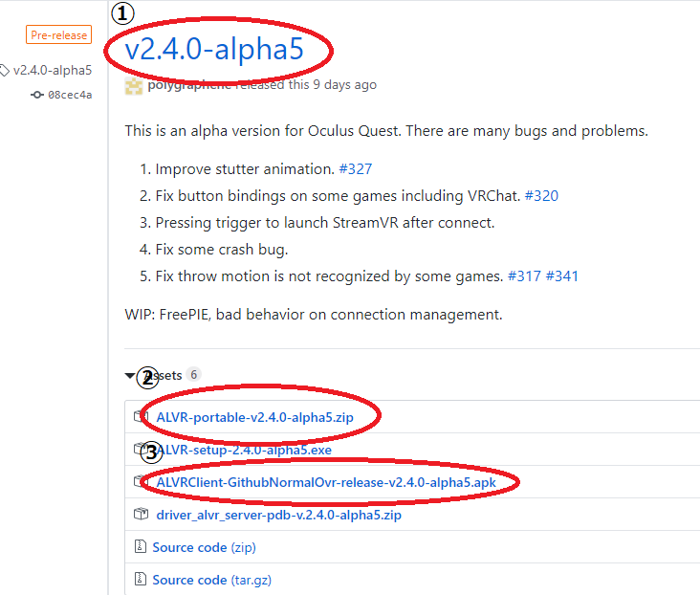Select text 'Improve stutter animation.'
The height and width of the screenshot is (595, 700).
[x=245, y=169]
